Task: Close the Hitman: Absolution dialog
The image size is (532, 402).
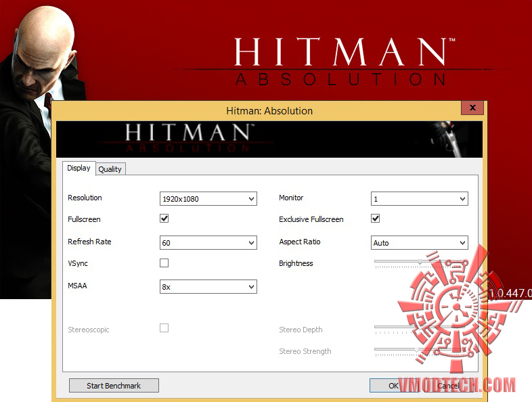Action: [472, 108]
